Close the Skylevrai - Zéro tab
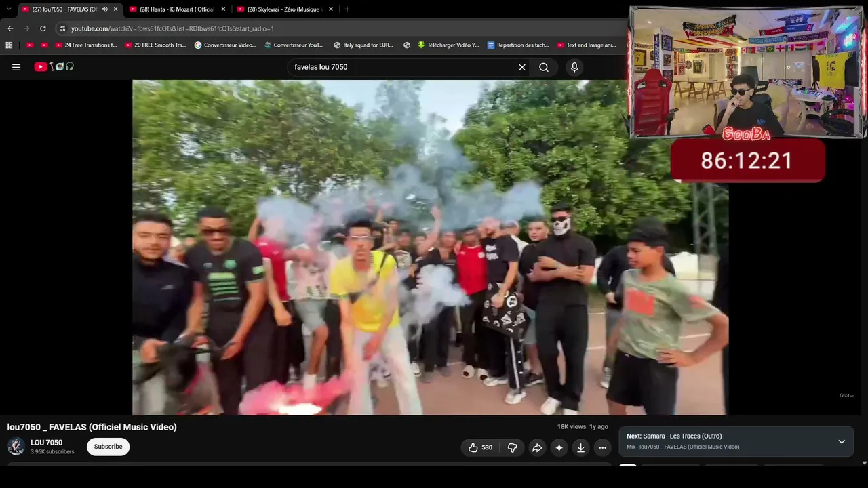This screenshot has height=488, width=868. click(331, 9)
